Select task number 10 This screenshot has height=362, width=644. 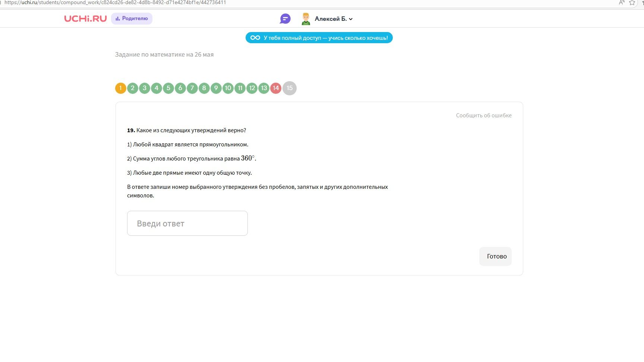point(228,88)
